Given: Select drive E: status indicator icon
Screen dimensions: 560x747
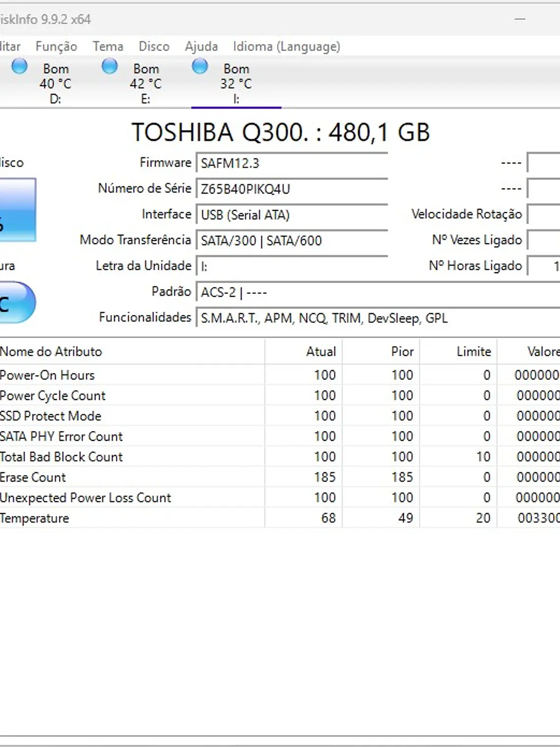Looking at the screenshot, I should (x=110, y=66).
